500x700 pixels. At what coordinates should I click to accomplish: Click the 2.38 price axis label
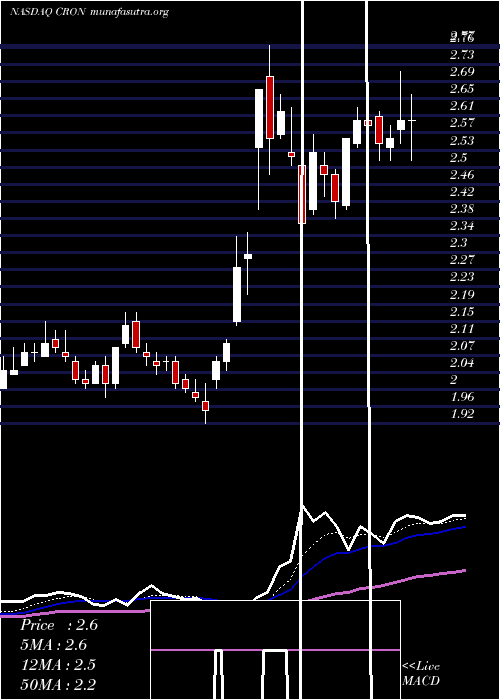pos(462,209)
